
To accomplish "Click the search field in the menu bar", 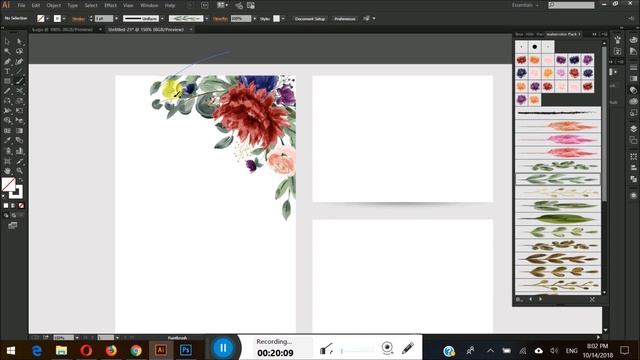I will coord(571,5).
